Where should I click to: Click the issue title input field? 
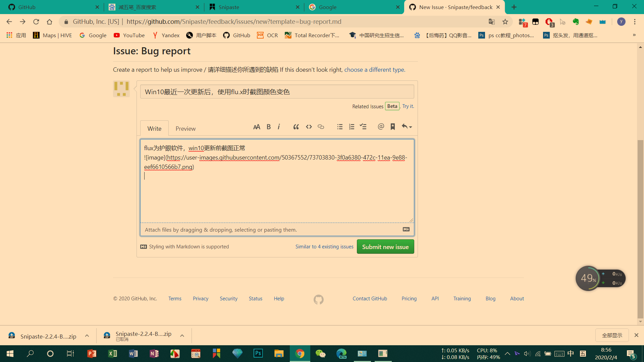click(x=277, y=91)
